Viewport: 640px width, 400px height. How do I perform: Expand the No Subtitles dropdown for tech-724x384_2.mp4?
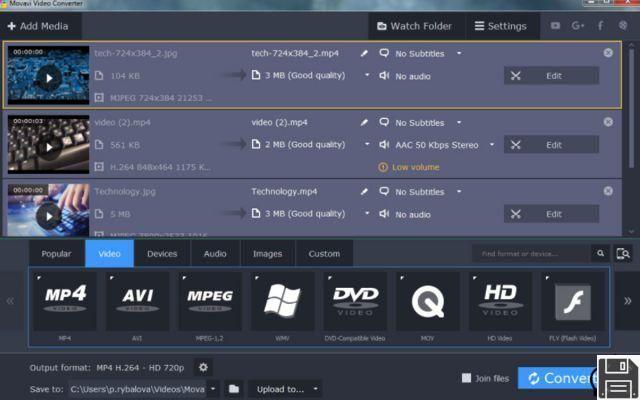pos(459,53)
